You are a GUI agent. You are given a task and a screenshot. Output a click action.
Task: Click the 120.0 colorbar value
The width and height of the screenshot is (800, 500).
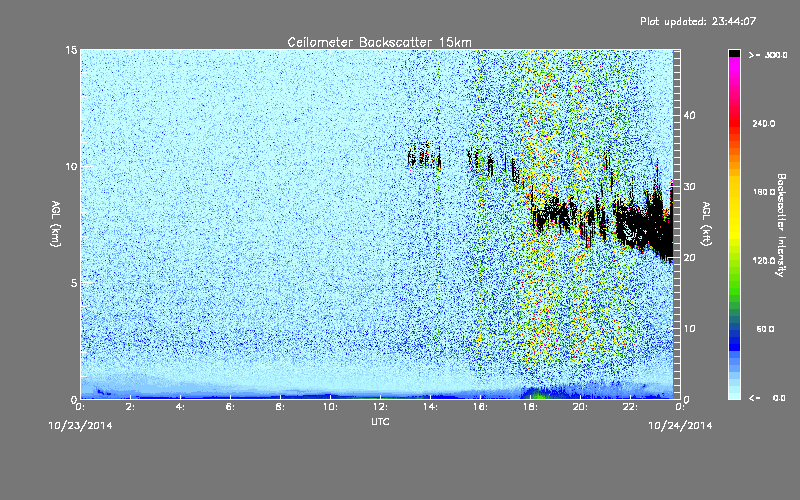pos(764,260)
